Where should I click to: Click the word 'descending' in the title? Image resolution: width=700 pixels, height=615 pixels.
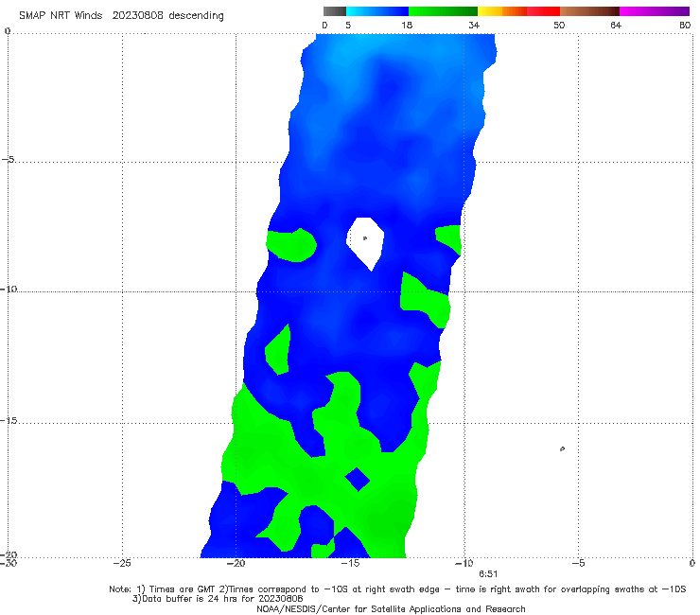click(197, 16)
